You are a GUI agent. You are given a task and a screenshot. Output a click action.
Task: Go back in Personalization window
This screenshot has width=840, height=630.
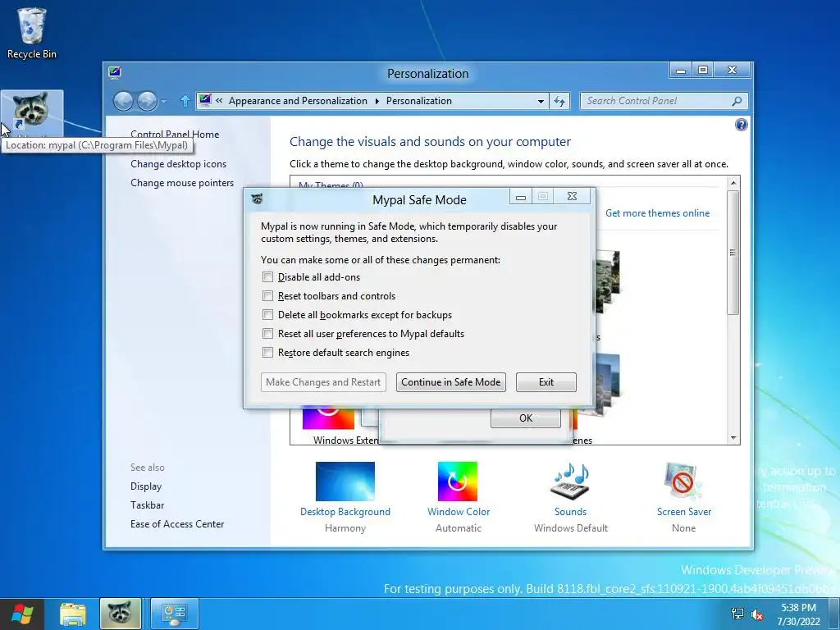(123, 101)
